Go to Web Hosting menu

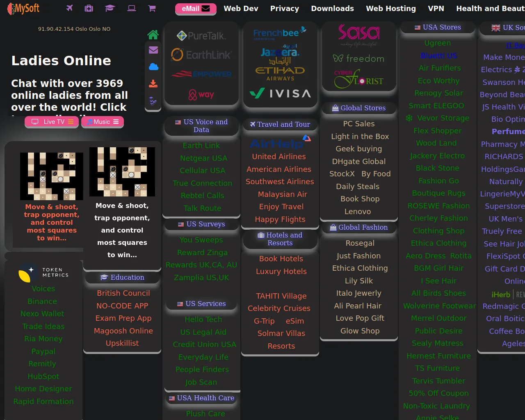(391, 9)
